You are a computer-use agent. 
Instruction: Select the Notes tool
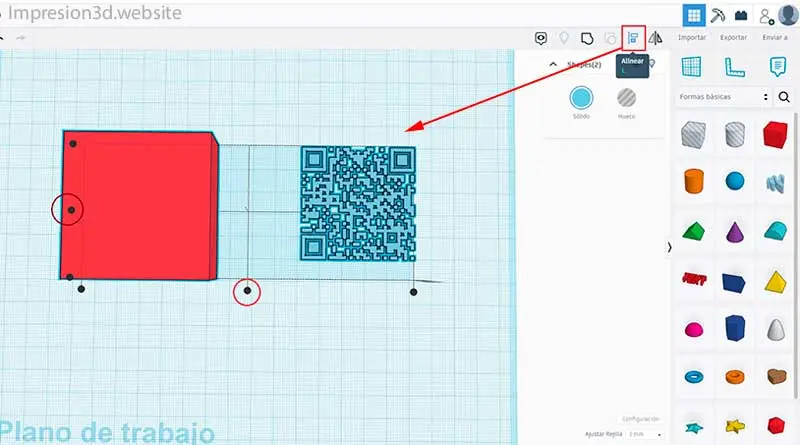(778, 67)
